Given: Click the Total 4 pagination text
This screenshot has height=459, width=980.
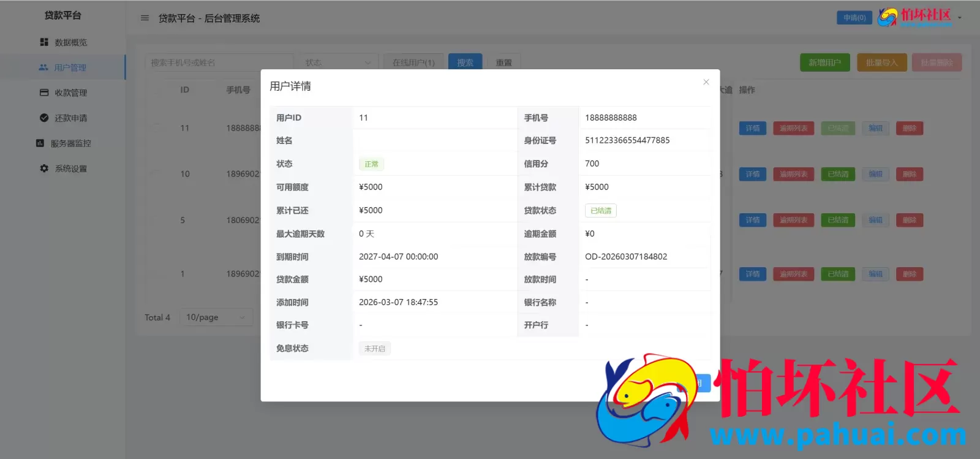Looking at the screenshot, I should [x=157, y=317].
